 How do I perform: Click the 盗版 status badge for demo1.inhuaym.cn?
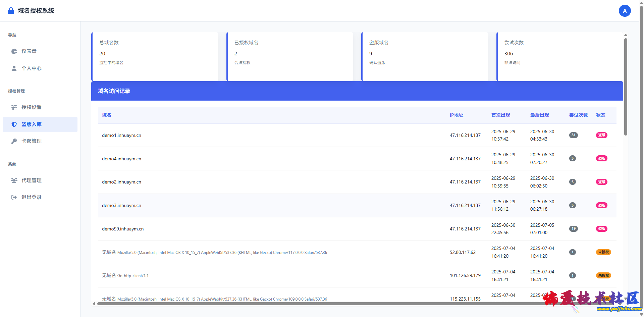click(x=601, y=135)
